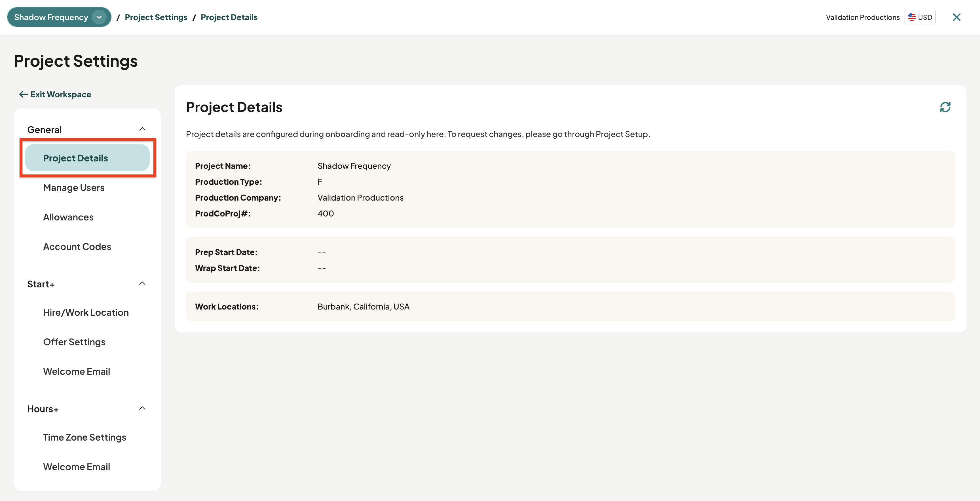
Task: Click the Project Settings page heading
Action: click(x=76, y=61)
